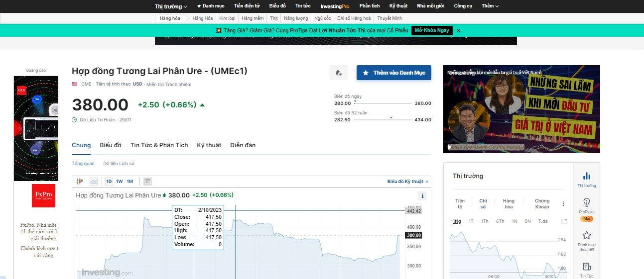Click the add alert bell icon

(339, 73)
